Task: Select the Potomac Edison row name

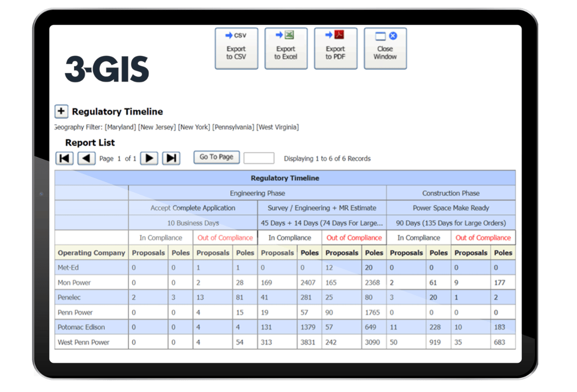Action: pos(81,327)
